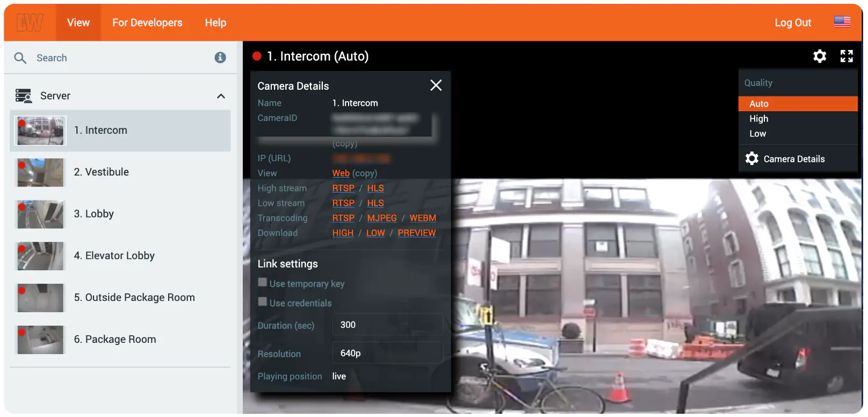Screen dimensions: 868x417
Task: Click the 3. Lobby thumbnail
Action: tap(41, 214)
